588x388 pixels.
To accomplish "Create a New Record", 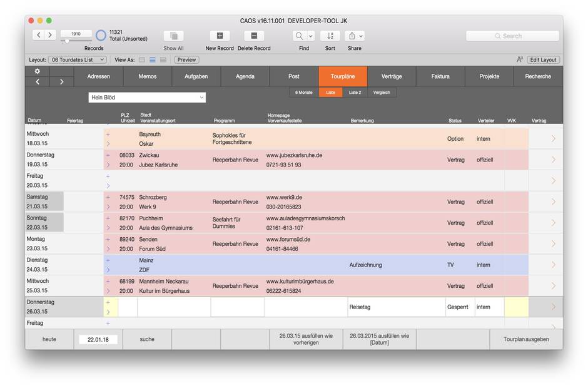I will pos(220,36).
